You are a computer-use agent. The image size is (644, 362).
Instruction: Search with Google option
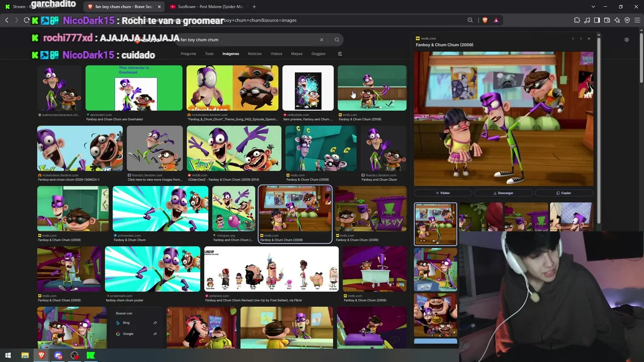(137, 334)
